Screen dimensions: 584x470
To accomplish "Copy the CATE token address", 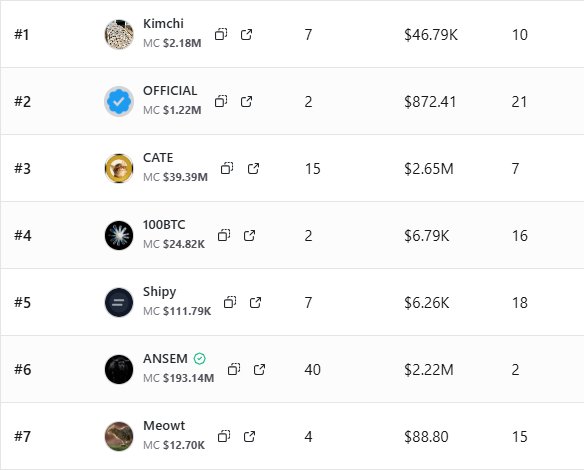I will (x=227, y=168).
